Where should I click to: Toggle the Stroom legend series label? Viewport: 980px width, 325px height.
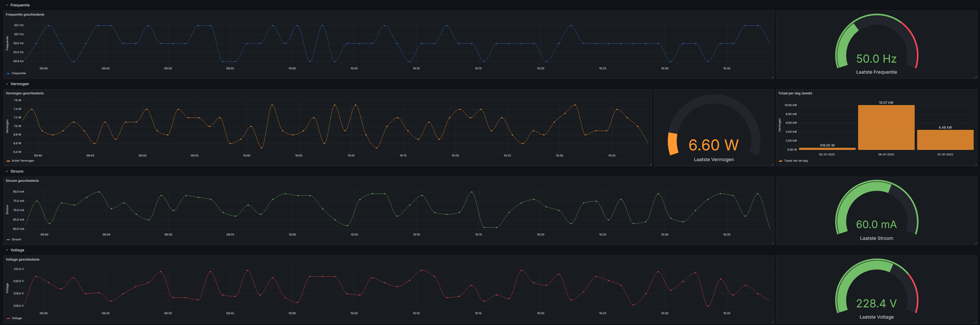coord(16,239)
